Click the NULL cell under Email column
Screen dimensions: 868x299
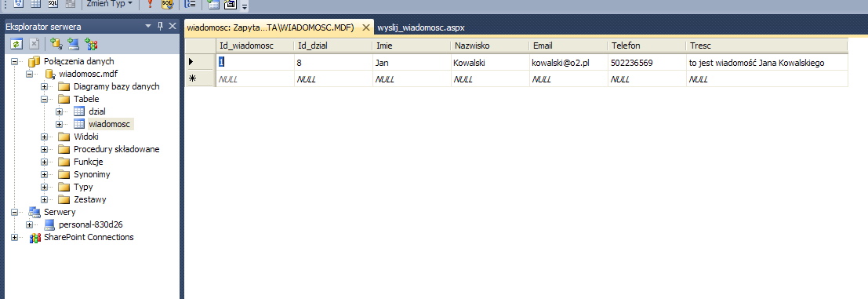[568, 78]
